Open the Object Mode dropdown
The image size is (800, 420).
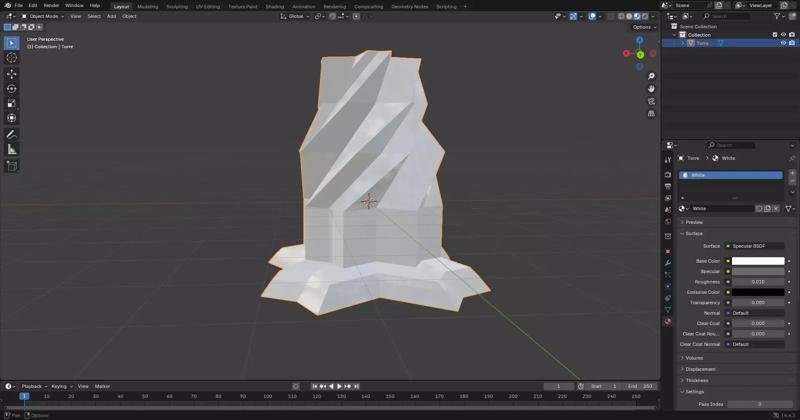pos(43,16)
